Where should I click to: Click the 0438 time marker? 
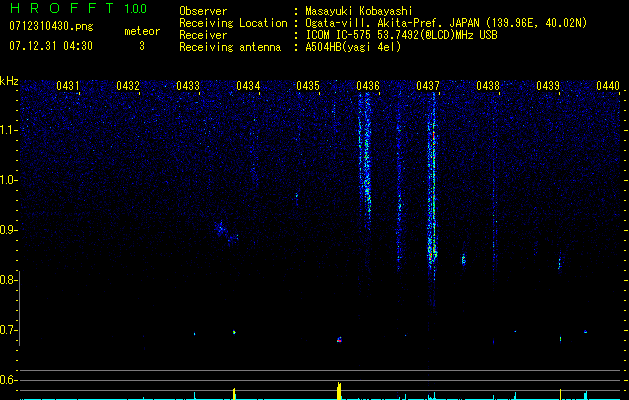488,86
